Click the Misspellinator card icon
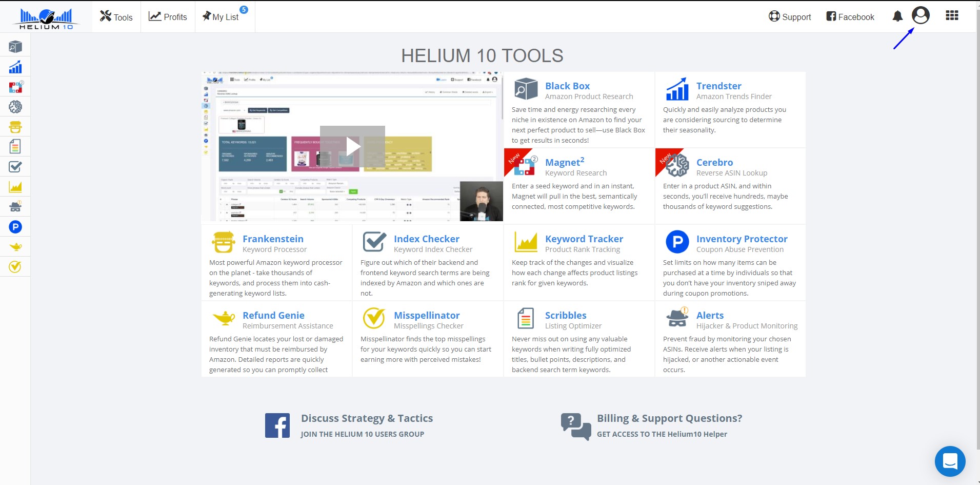 pos(374,318)
